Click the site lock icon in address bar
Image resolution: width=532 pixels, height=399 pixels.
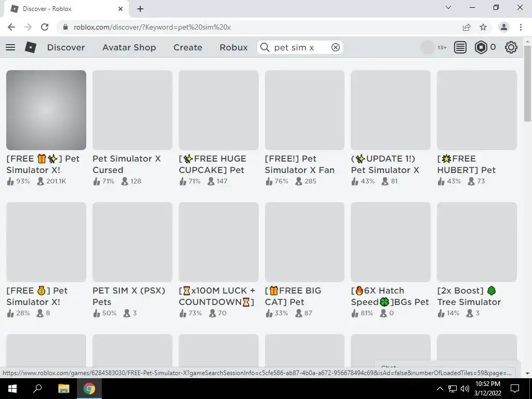click(x=65, y=27)
